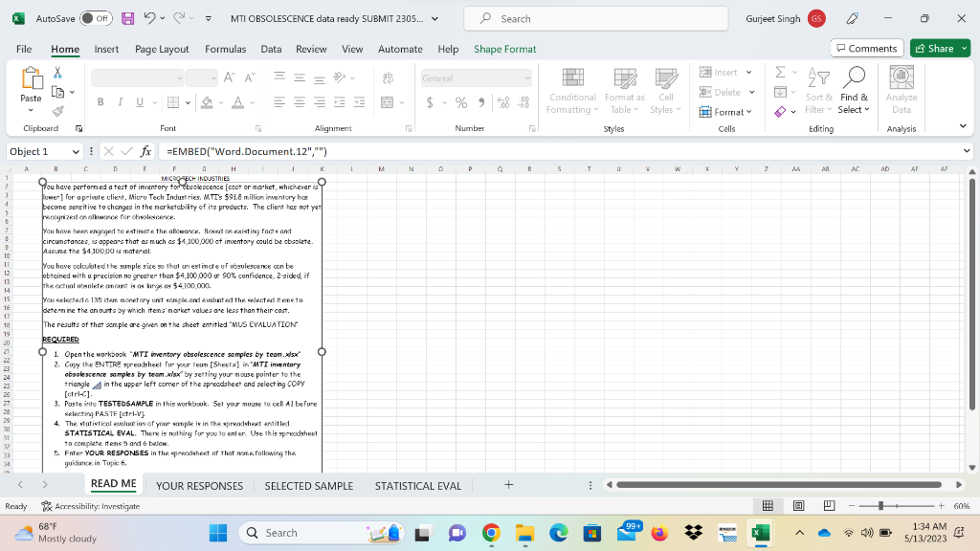This screenshot has width=980, height=551.
Task: Switch to the STATISTICAL EVAL sheet tab
Action: tap(417, 485)
